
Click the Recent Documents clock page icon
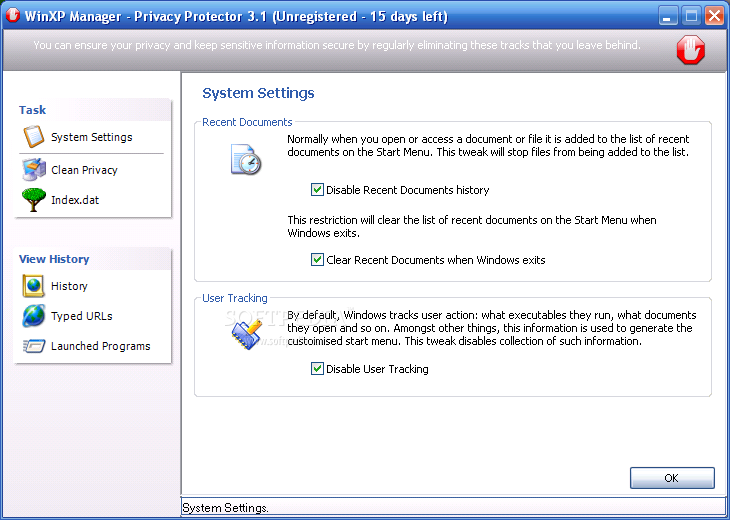tap(246, 160)
